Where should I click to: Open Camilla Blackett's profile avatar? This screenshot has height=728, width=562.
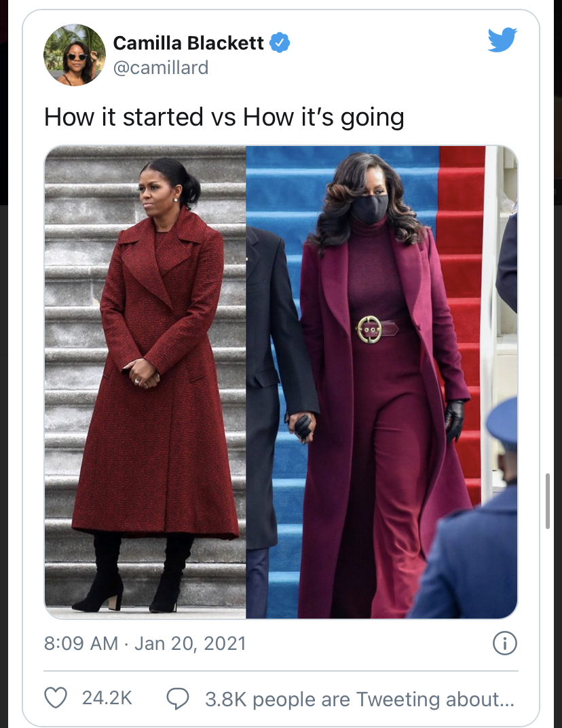[75, 55]
